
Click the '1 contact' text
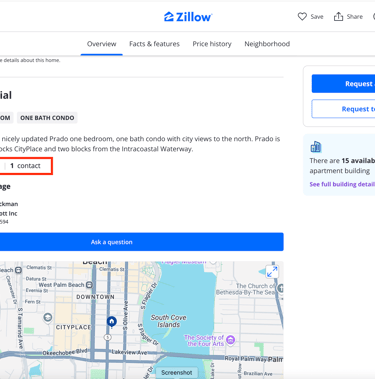pos(25,166)
